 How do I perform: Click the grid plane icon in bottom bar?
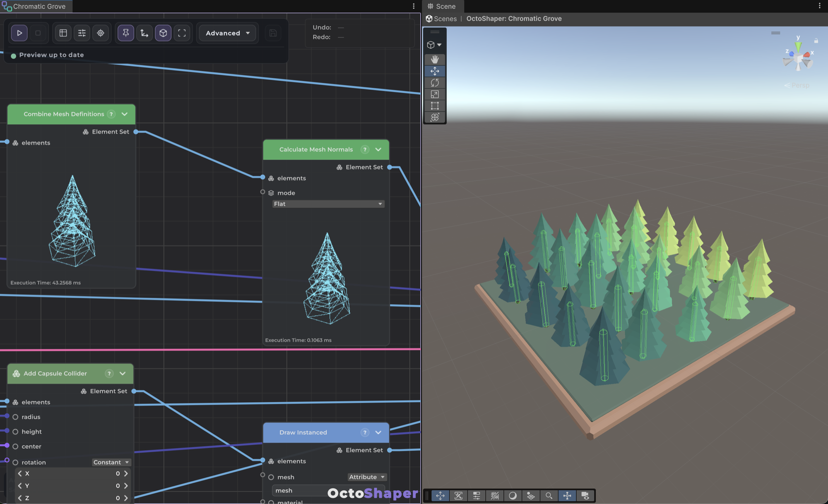coord(531,496)
